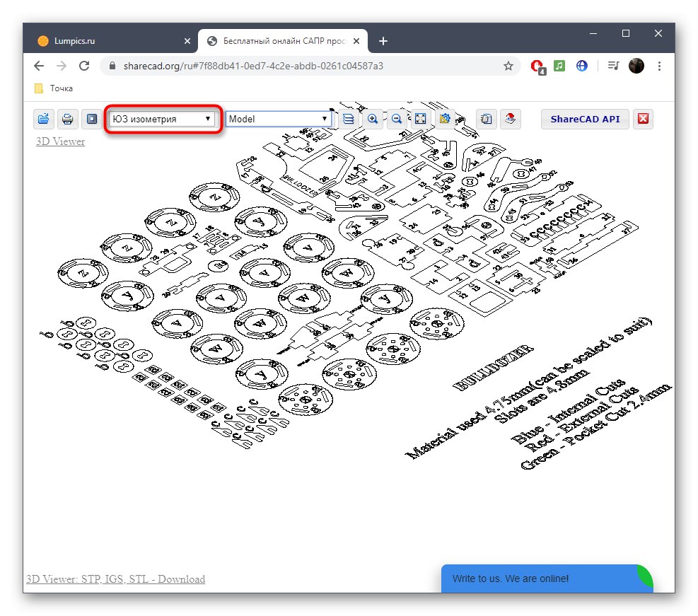Bookmark the page with the star icon
Image resolution: width=698 pixels, height=616 pixels.
pyautogui.click(x=508, y=65)
